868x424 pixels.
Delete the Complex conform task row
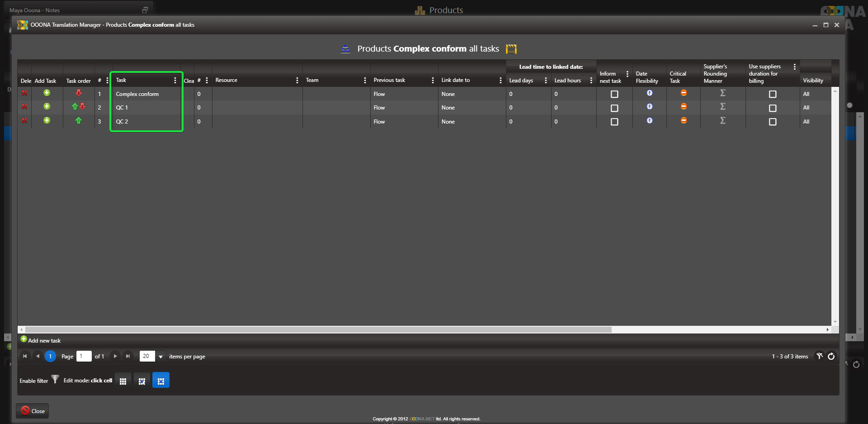tap(24, 93)
